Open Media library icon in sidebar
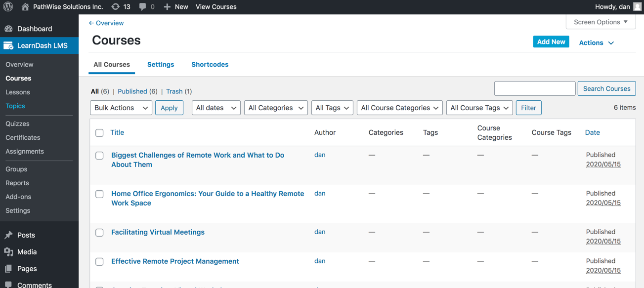The height and width of the screenshot is (288, 644). (8, 252)
